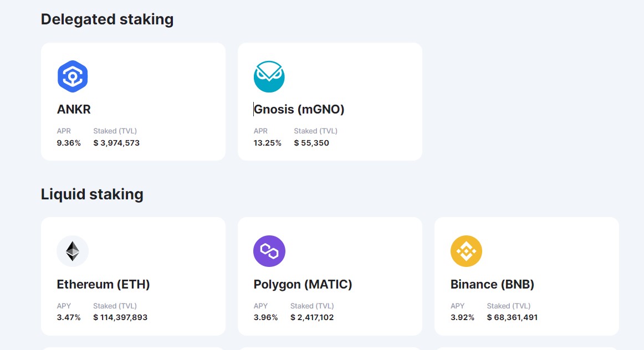Open the Gnosis (mGNO) card title

(x=299, y=109)
